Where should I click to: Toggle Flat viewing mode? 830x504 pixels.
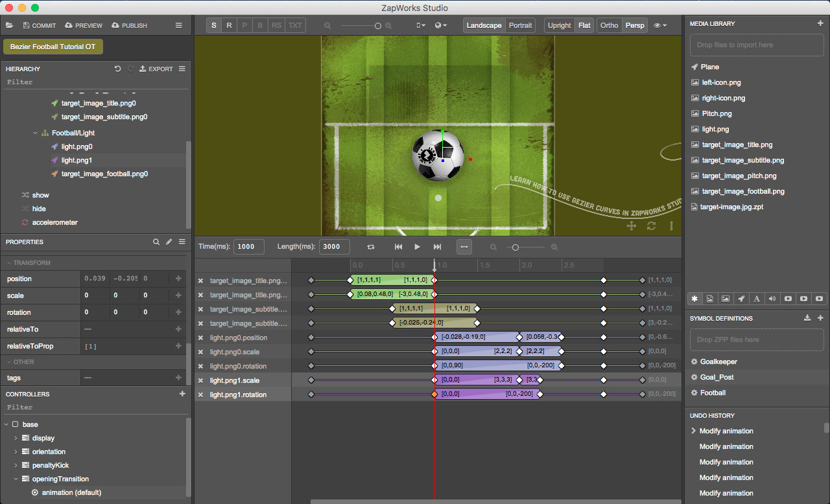pos(584,25)
